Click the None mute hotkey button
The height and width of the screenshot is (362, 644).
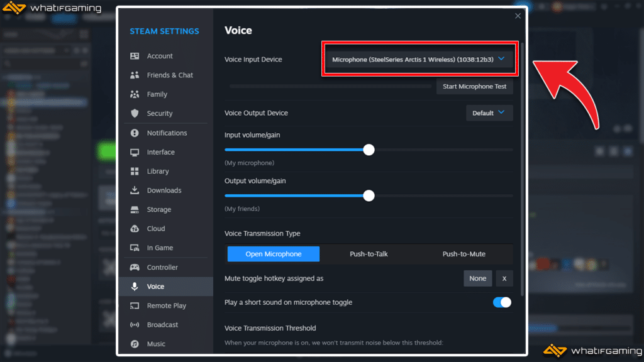478,278
